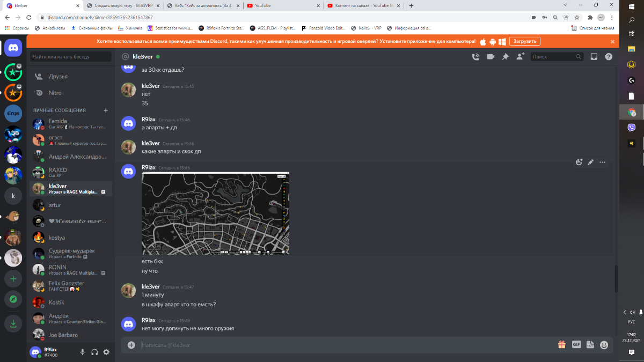Open user settings gear

[106, 352]
